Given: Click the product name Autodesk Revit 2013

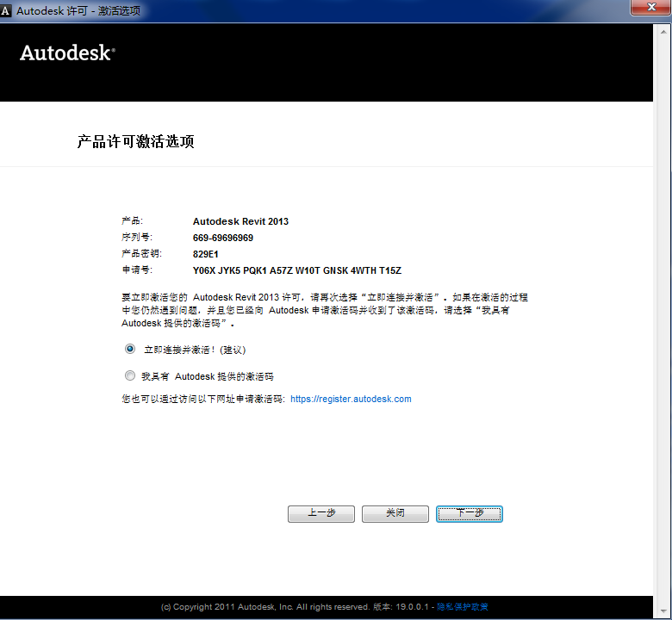Looking at the screenshot, I should (x=240, y=221).
